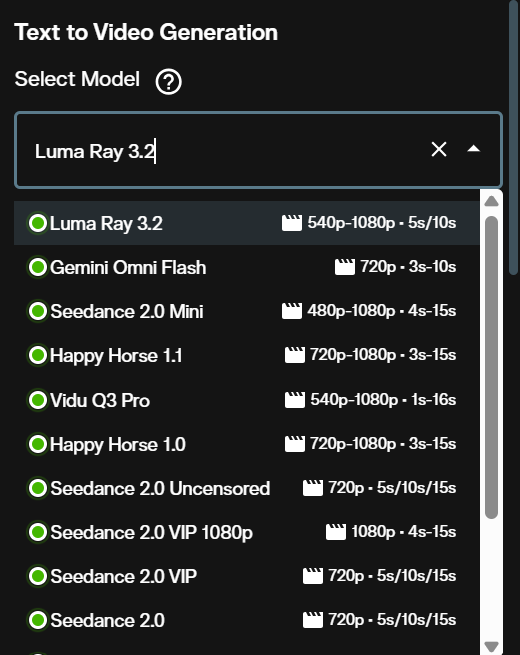
Task: Click the dropdown list scroll down arrow
Action: tap(492, 647)
